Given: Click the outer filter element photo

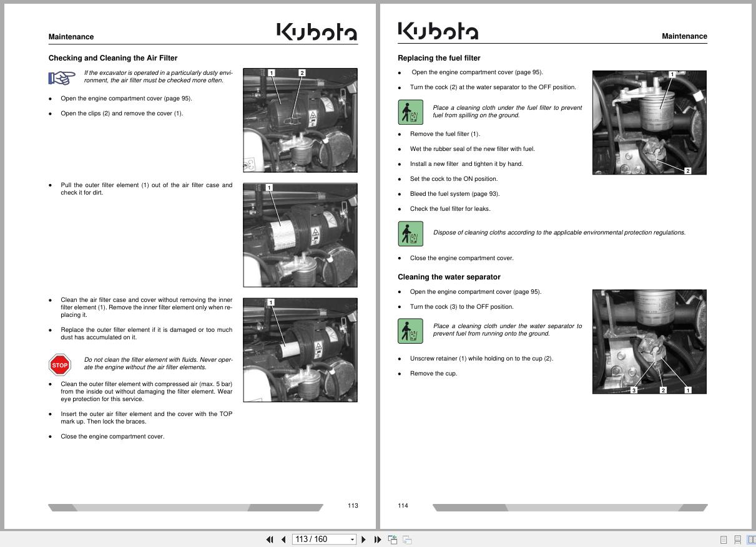Looking at the screenshot, I should click(x=300, y=235).
